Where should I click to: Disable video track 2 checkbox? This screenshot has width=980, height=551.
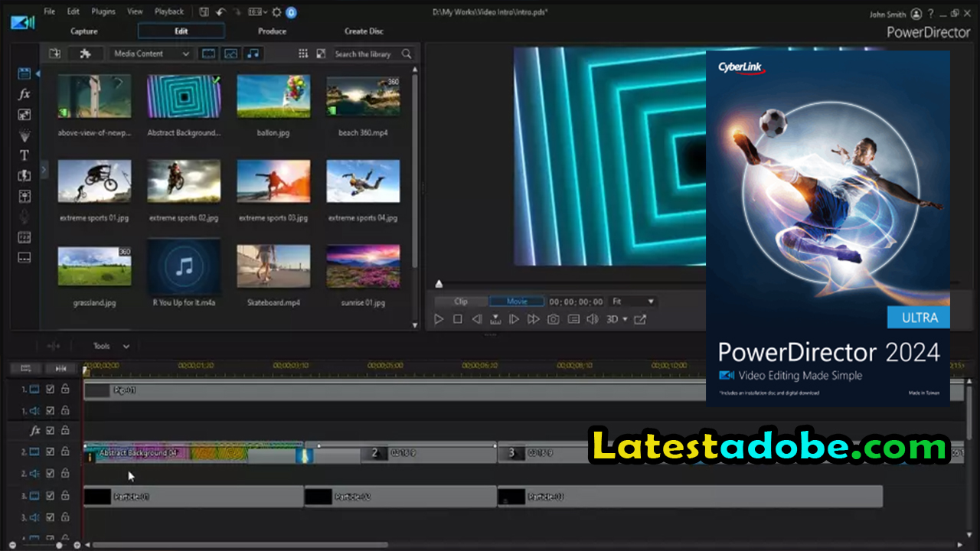pos(50,452)
